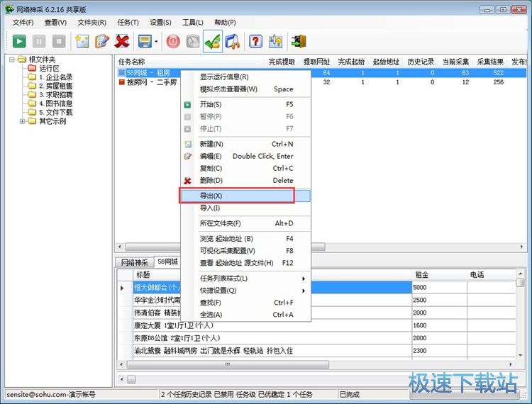This screenshot has height=404, width=532.
Task: Click the green Start task toolbar icon
Action: [19, 41]
